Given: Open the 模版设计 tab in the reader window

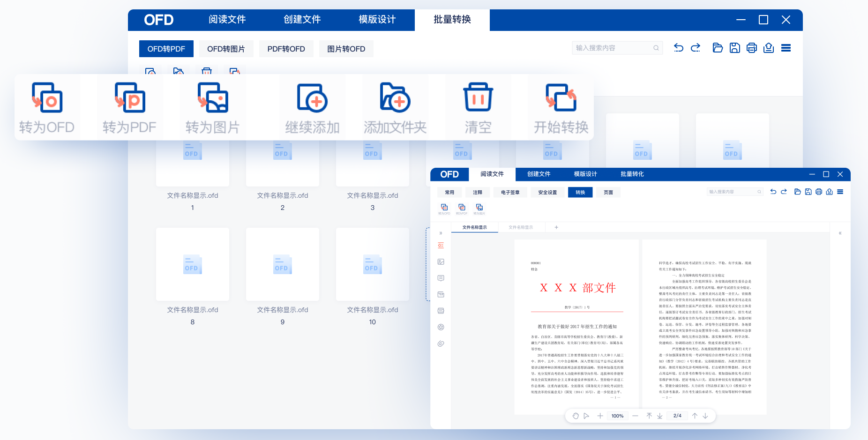Looking at the screenshot, I should [x=586, y=174].
